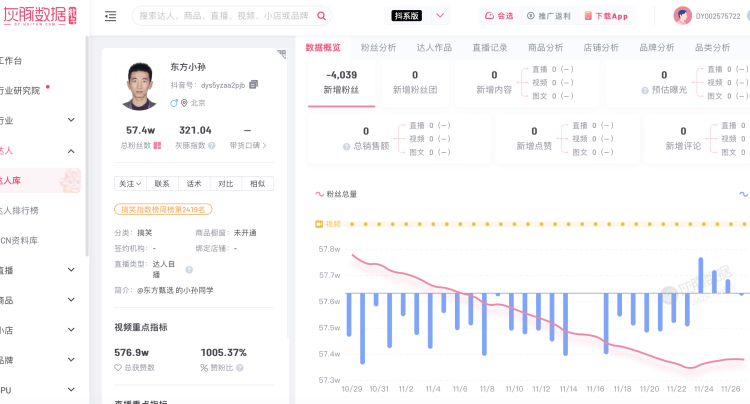
Task: Expand the sidebar section labelled PU
Action: click(x=71, y=390)
